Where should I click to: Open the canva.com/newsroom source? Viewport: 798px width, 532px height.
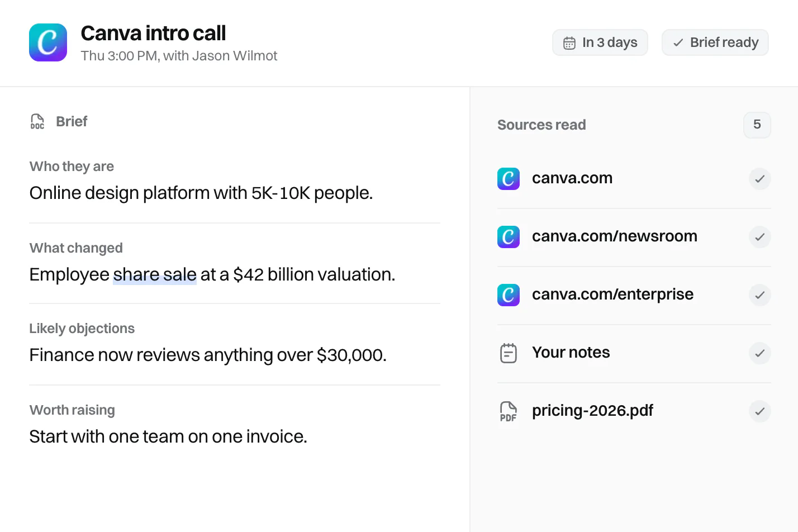(x=615, y=236)
